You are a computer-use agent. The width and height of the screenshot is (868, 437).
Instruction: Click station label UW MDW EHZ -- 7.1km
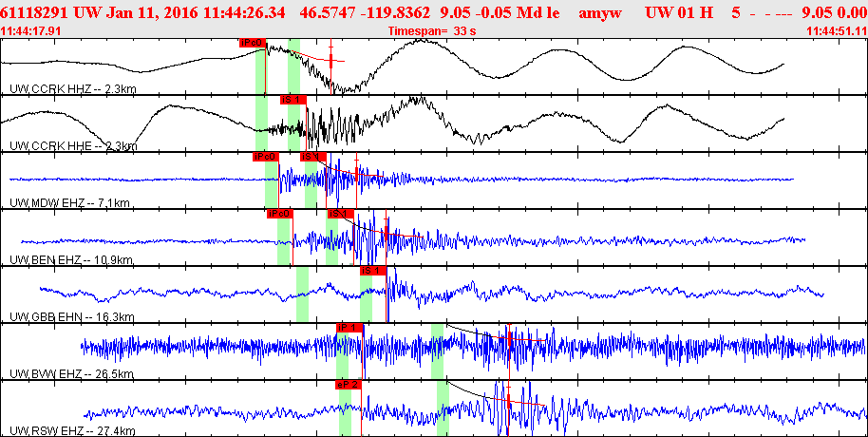coord(69,203)
